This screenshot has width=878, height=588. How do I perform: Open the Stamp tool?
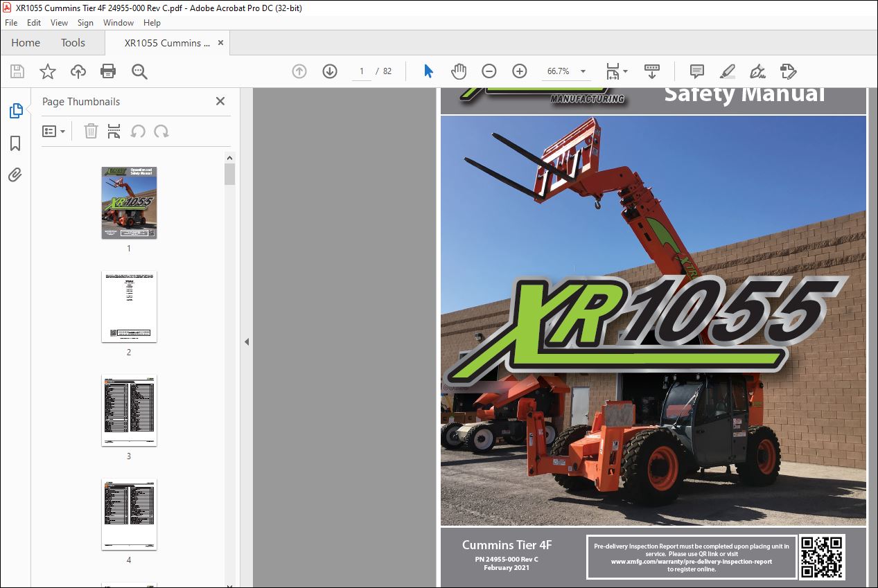click(788, 71)
